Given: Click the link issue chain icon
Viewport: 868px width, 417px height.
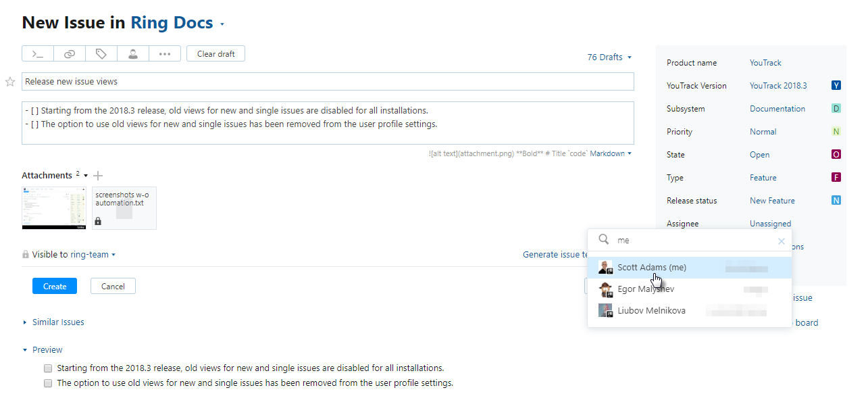Looking at the screenshot, I should 70,54.
